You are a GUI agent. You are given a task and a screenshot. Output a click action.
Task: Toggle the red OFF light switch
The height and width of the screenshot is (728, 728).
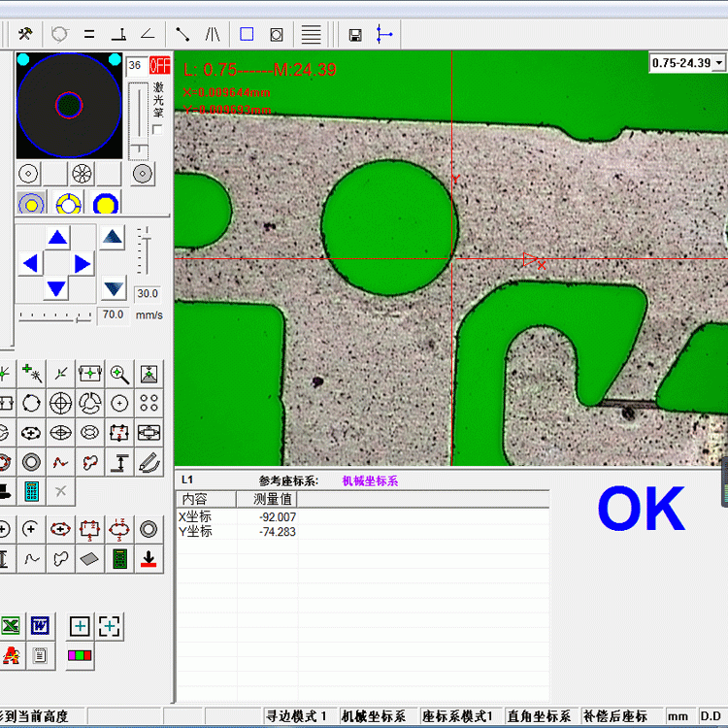(160, 66)
